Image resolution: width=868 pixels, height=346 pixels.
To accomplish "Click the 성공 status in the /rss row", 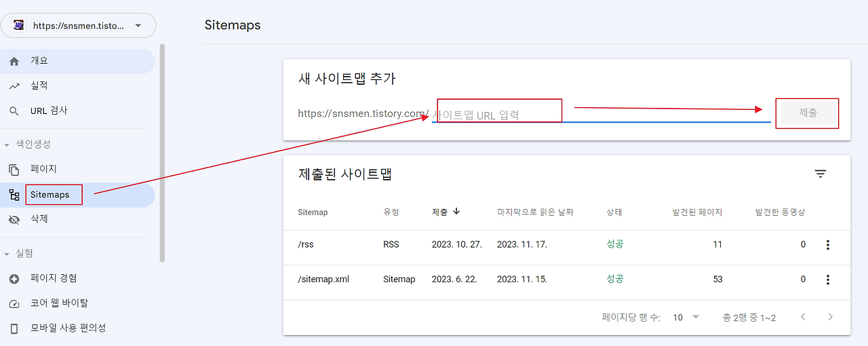I will point(615,244).
